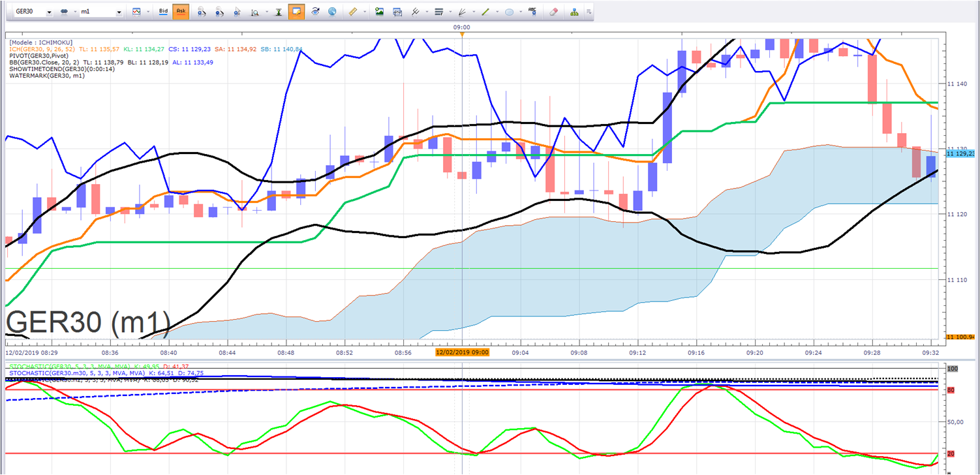Toggle the highlighted chart label tool

(296, 12)
